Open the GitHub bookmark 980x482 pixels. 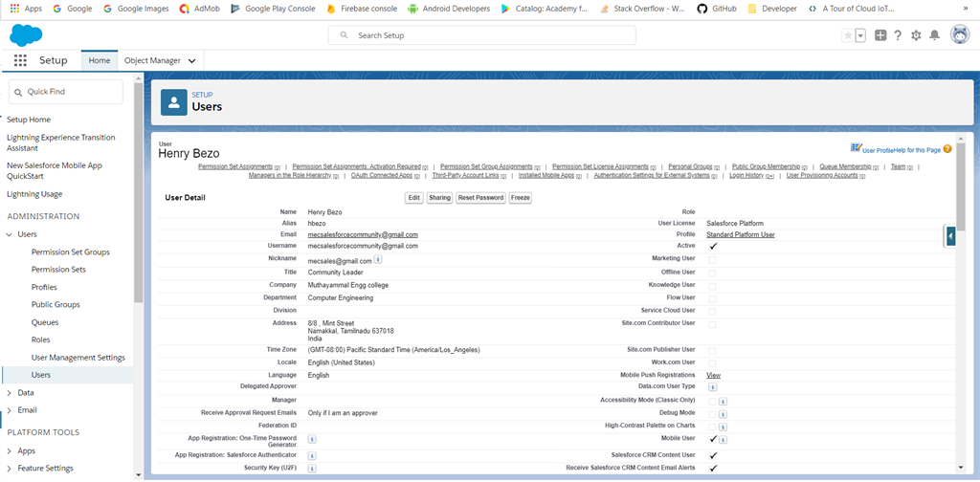point(716,9)
